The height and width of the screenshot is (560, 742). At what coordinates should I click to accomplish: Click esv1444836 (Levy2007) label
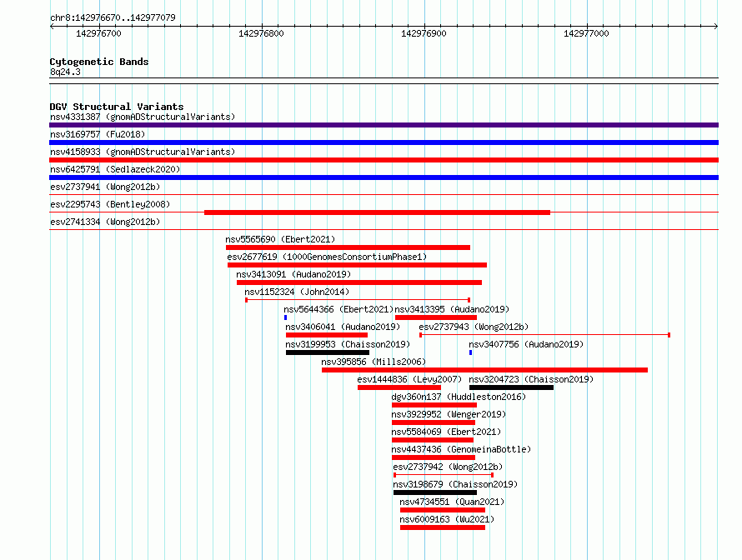(409, 379)
